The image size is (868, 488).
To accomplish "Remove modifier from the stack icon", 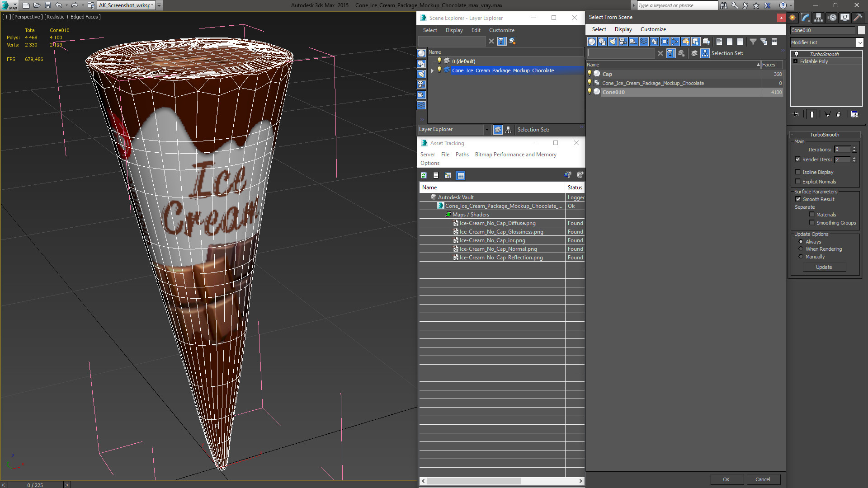I will pos(838,114).
